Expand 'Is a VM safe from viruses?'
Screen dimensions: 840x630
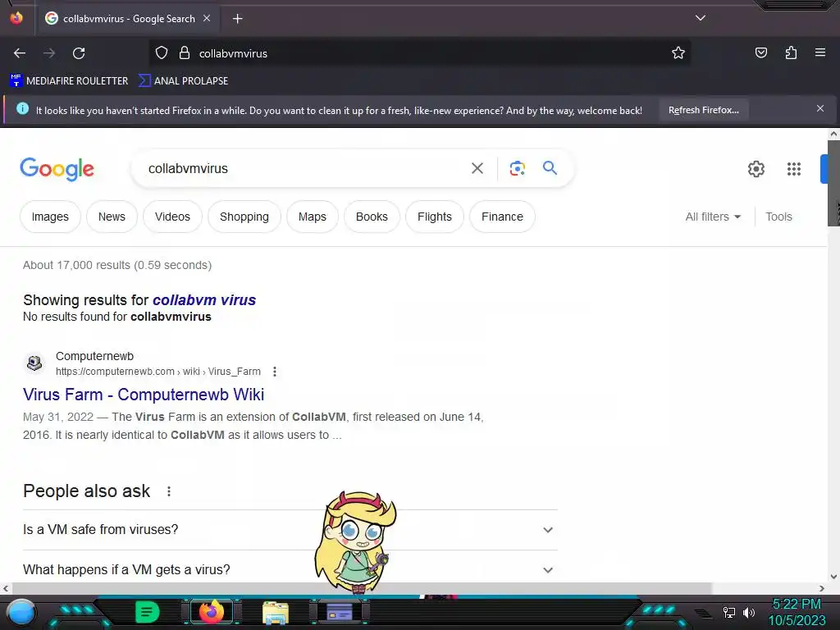[290, 530]
